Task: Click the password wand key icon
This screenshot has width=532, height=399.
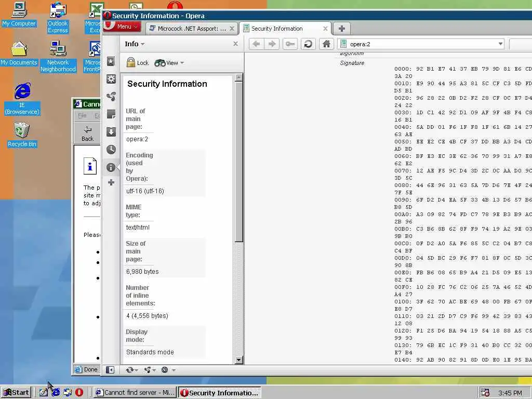Action: click(x=290, y=44)
